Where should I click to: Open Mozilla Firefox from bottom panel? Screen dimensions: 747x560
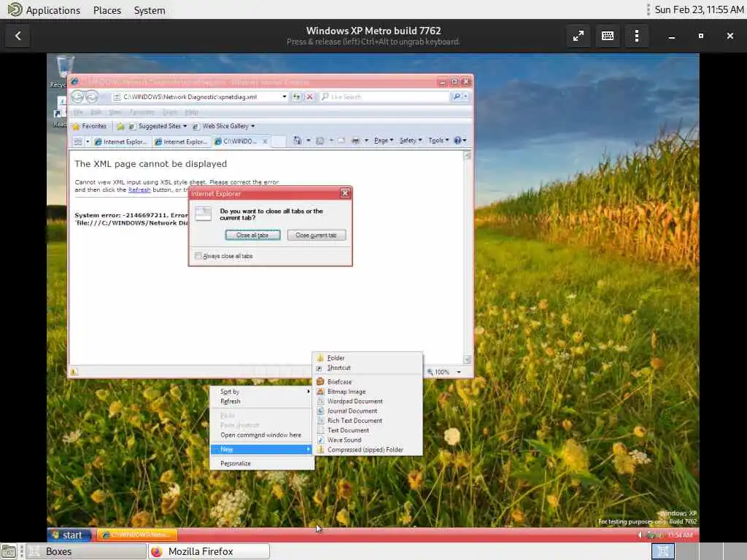point(209,551)
